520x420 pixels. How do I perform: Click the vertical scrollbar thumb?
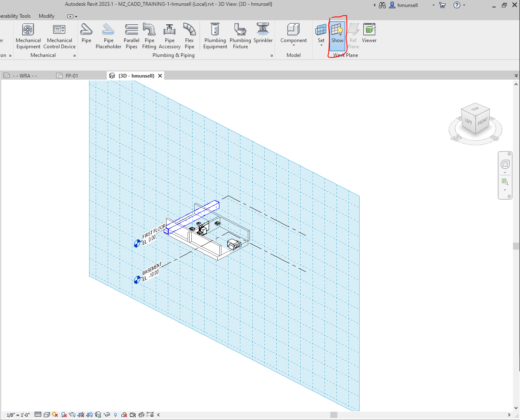[516, 246]
